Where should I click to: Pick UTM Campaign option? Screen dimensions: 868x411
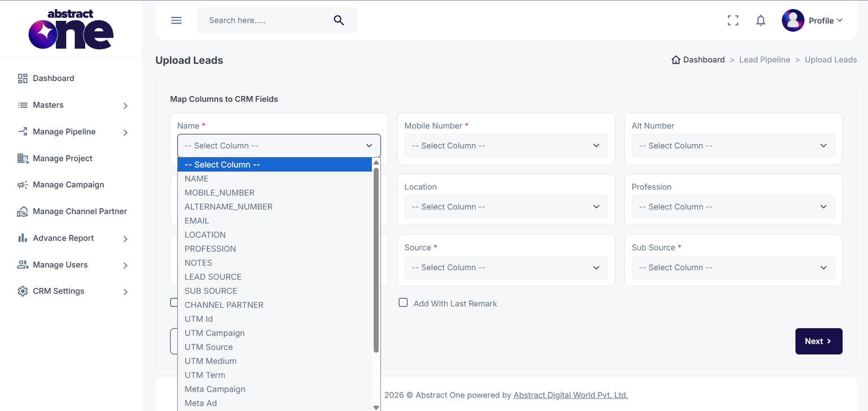[275, 333]
